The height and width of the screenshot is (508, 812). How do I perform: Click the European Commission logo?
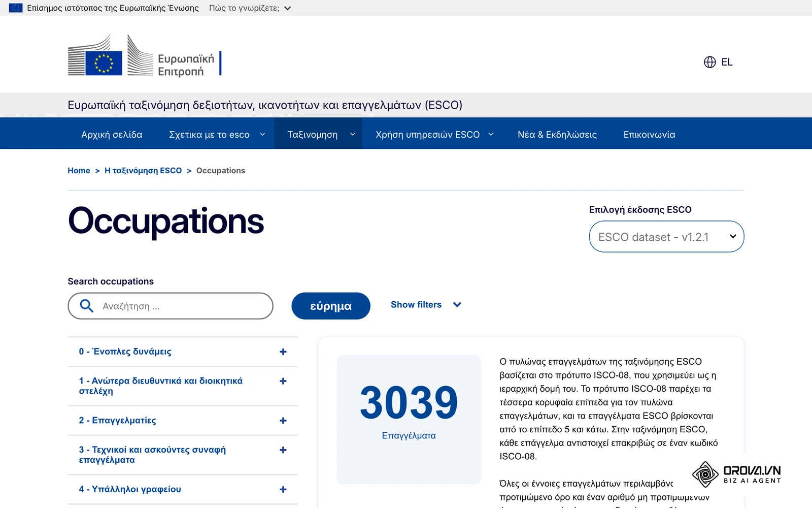(145, 55)
